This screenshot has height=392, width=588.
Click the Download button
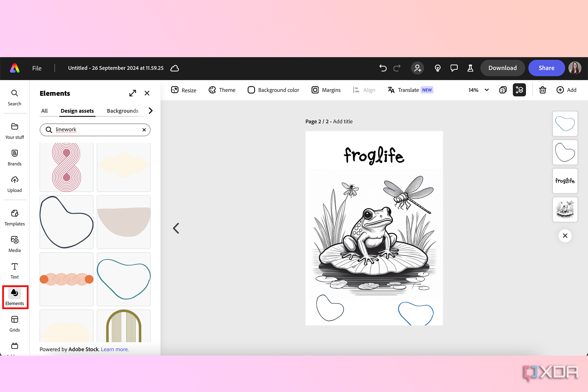click(x=503, y=68)
